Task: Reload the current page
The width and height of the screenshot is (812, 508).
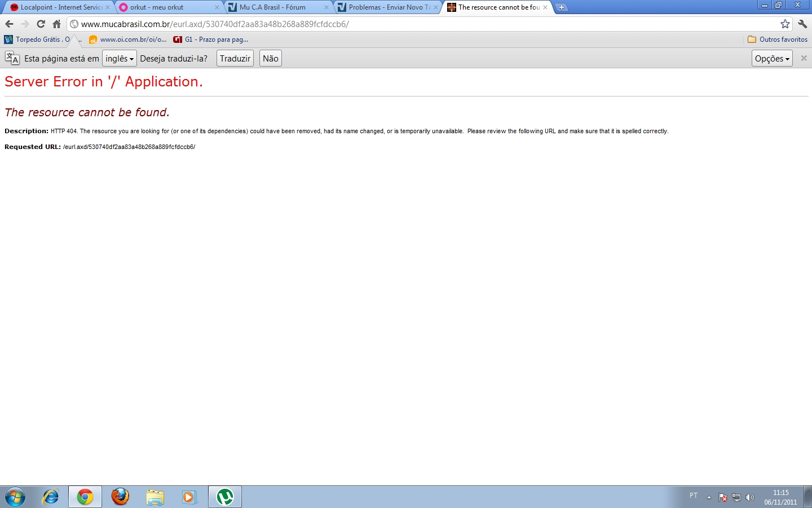Action: tap(41, 24)
